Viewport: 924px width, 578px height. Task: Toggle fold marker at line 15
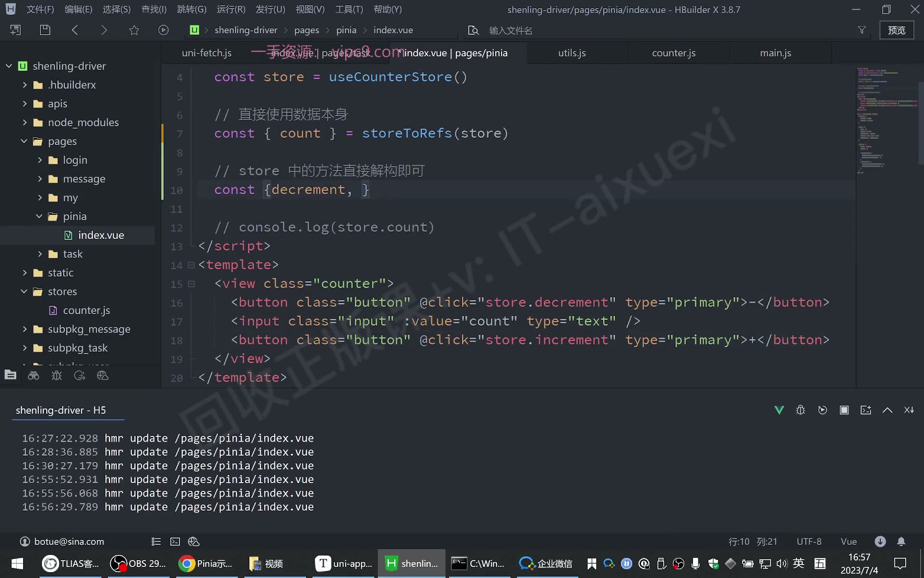click(191, 284)
